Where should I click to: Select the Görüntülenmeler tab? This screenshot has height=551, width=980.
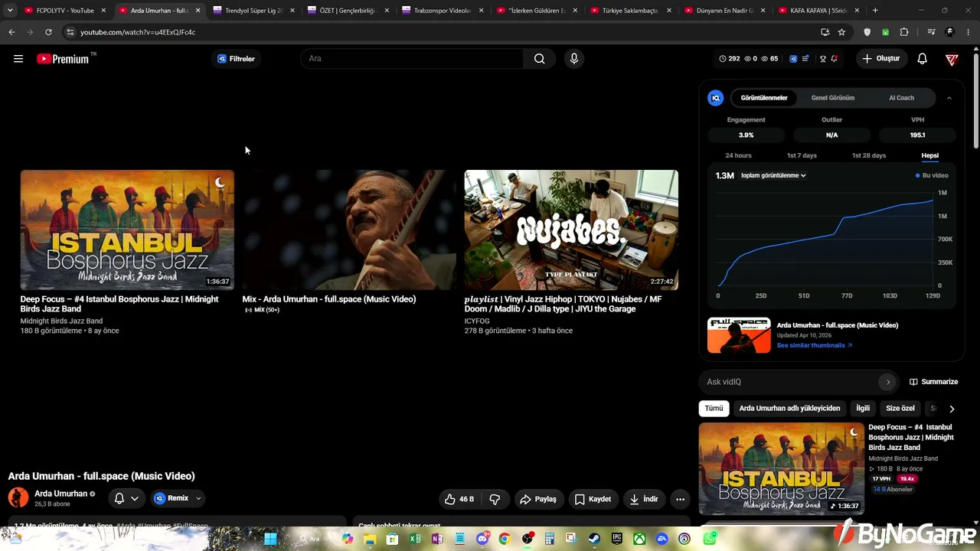(x=764, y=98)
